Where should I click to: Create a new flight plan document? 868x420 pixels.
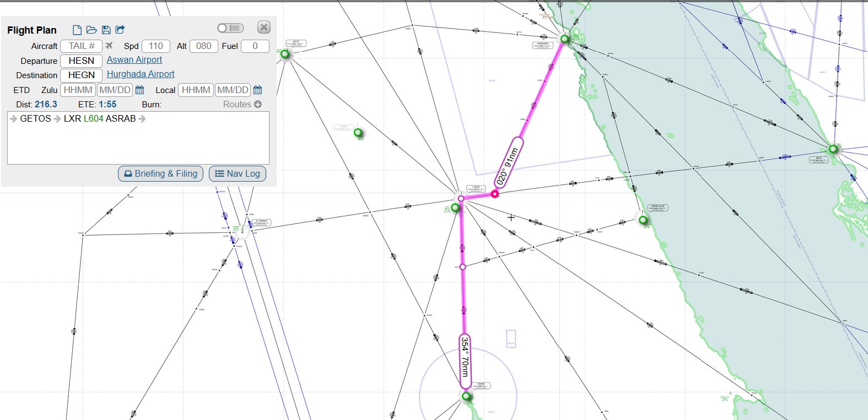77,30
